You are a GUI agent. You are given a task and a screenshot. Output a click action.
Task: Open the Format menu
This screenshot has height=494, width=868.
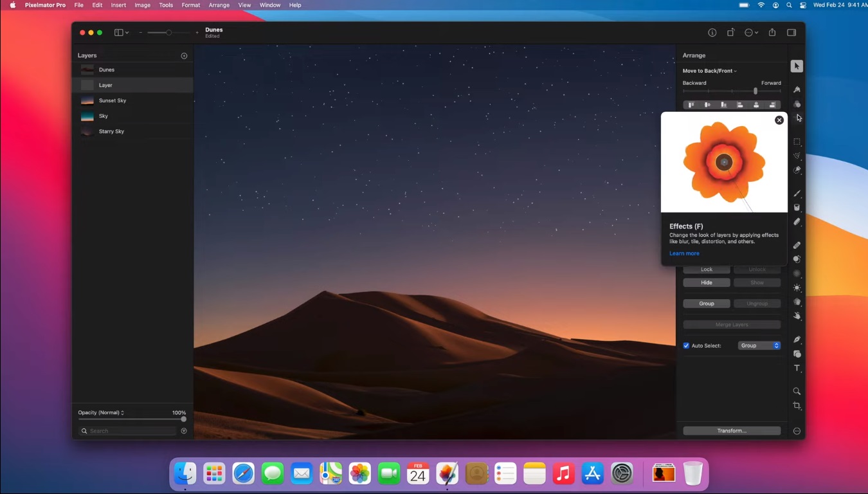pyautogui.click(x=190, y=5)
